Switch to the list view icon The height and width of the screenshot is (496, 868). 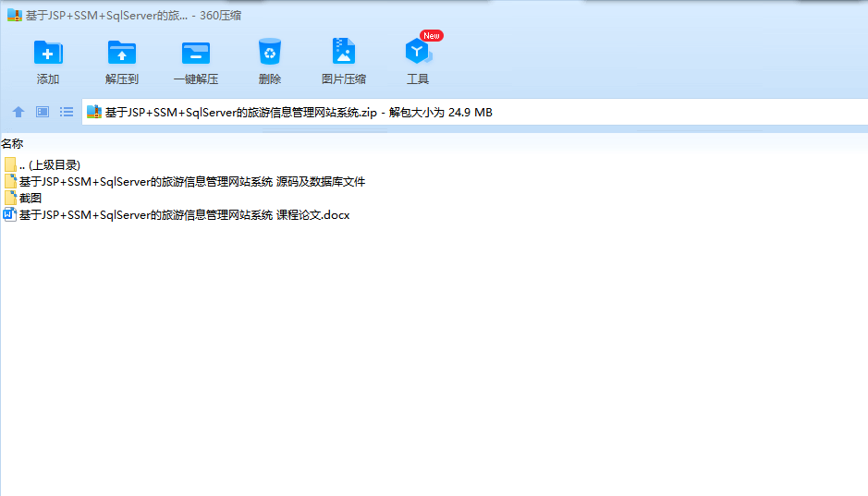click(x=67, y=112)
